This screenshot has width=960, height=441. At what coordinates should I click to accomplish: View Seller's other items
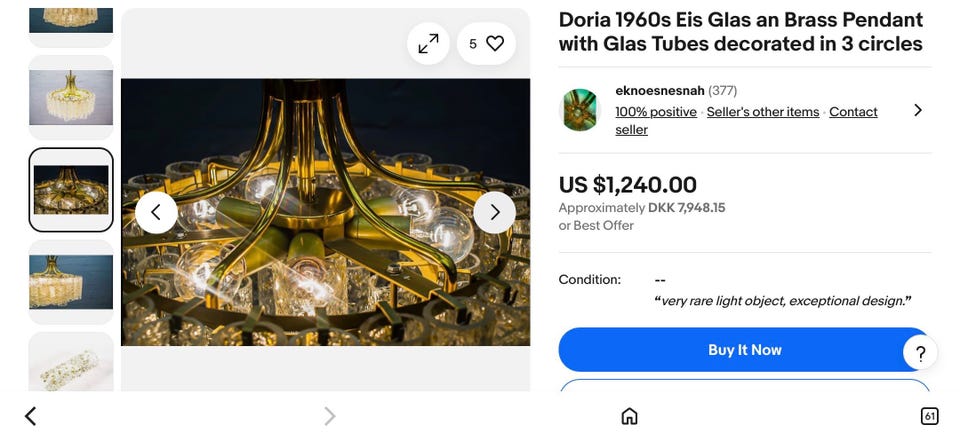point(763,112)
